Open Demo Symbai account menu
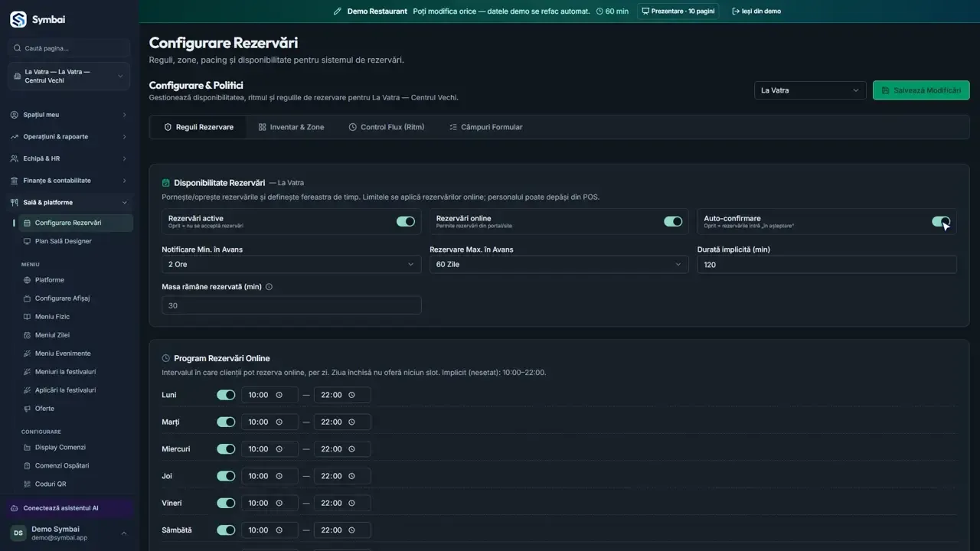The height and width of the screenshot is (551, 980). tap(69, 533)
